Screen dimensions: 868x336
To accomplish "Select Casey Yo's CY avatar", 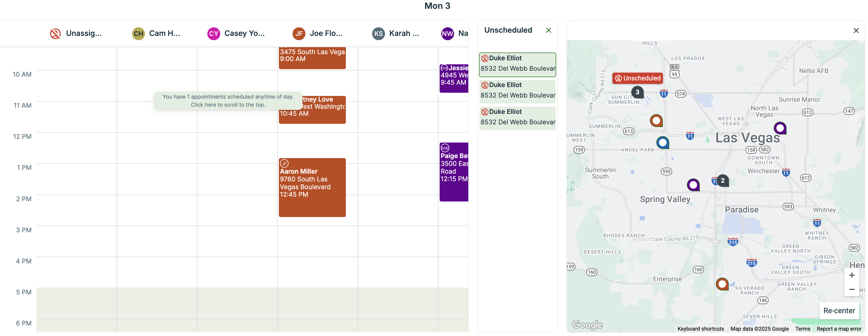I will [213, 33].
